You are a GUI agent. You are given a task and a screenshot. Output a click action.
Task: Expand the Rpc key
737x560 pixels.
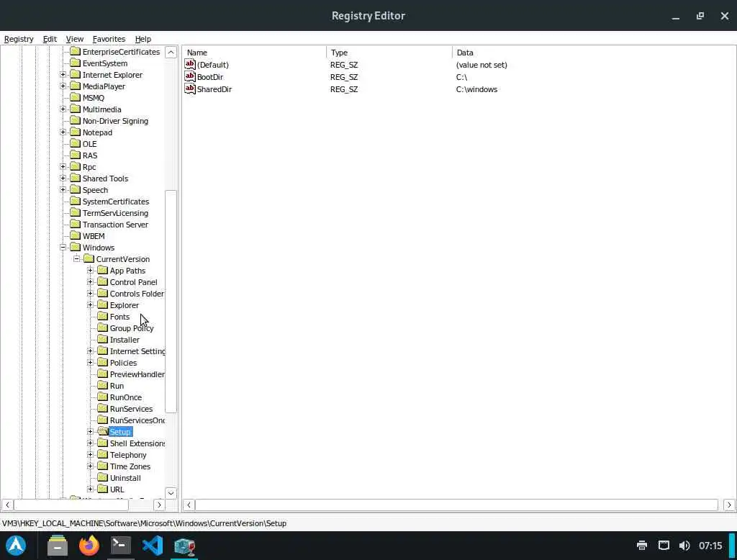pyautogui.click(x=63, y=167)
